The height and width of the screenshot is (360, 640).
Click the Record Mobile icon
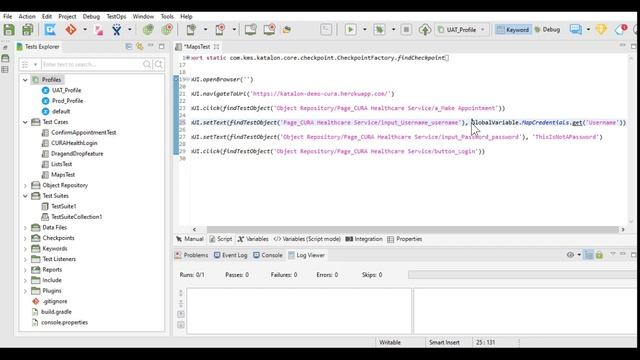[220, 29]
